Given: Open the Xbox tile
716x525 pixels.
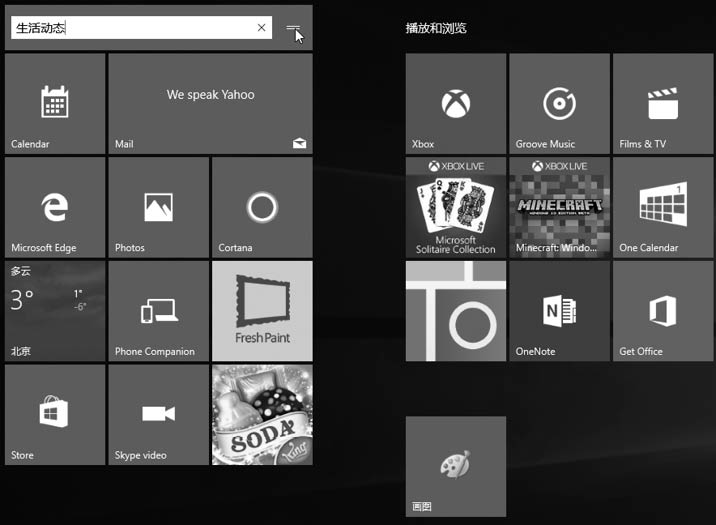Looking at the screenshot, I should pyautogui.click(x=456, y=104).
